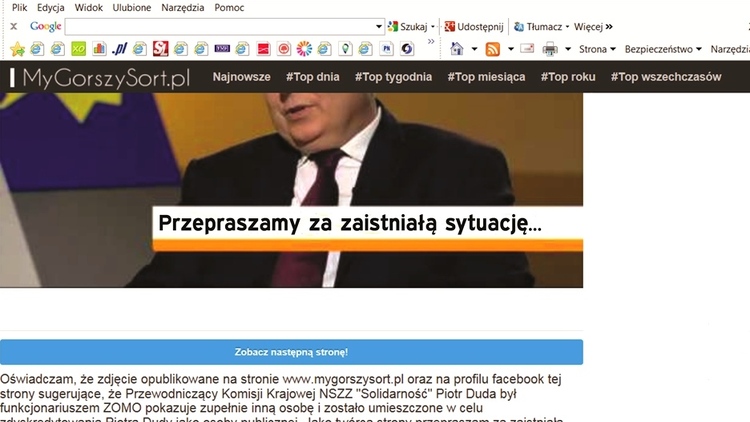The width and height of the screenshot is (750, 422).
Task: Open the Narzędzia menu in menu bar
Action: point(183,8)
